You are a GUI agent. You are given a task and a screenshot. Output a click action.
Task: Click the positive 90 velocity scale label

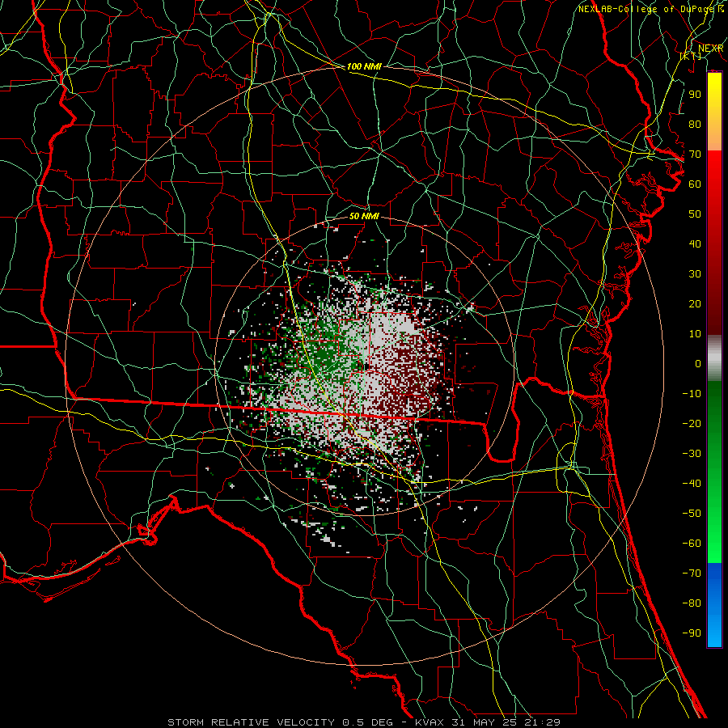(x=695, y=95)
